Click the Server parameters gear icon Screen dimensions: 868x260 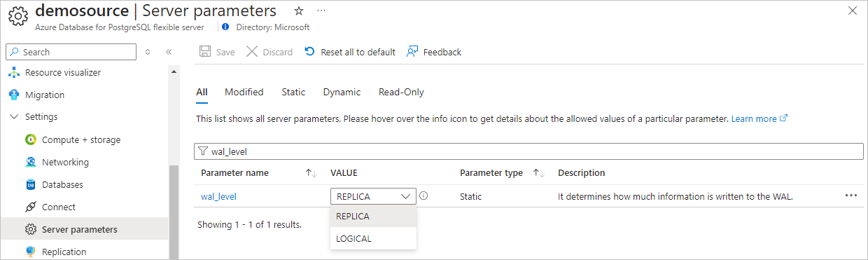coord(30,229)
